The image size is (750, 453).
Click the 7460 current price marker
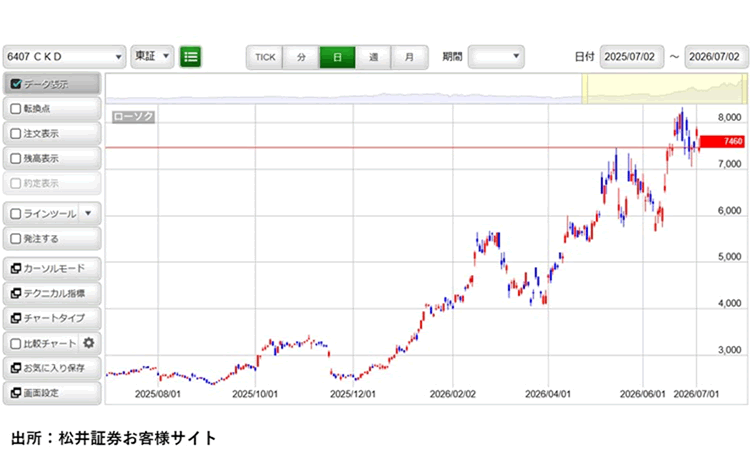tap(722, 141)
